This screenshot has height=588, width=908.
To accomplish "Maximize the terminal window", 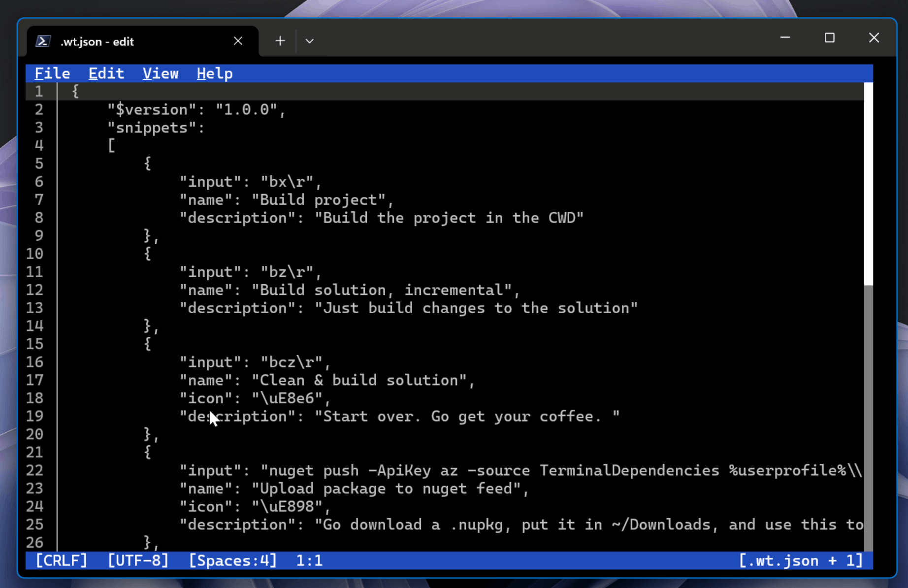I will click(x=830, y=38).
